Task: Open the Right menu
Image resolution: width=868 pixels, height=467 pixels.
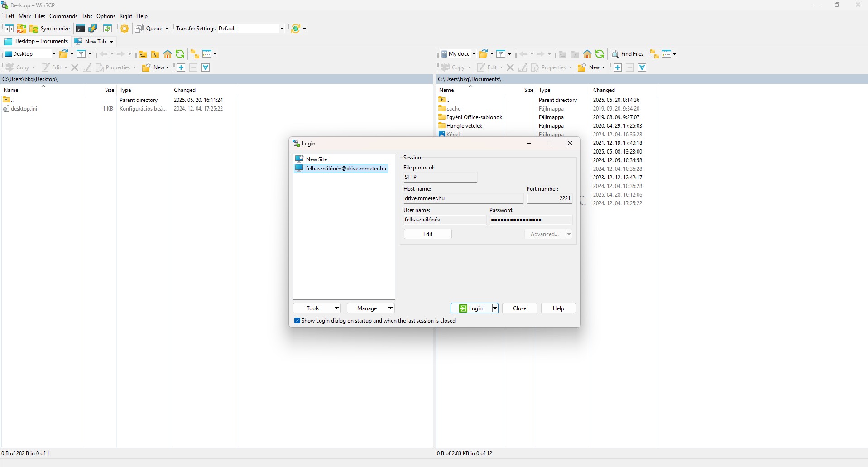Action: pyautogui.click(x=126, y=16)
